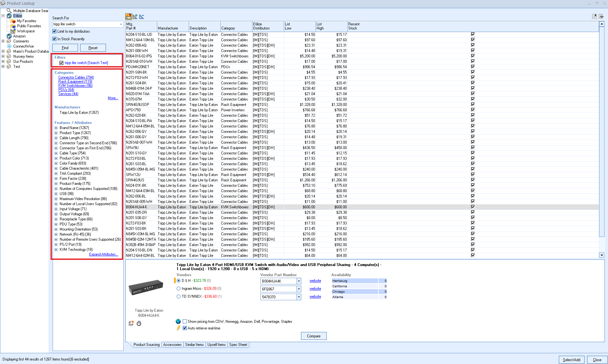Click the KVM switch product thumbnail image
This screenshot has width=608, height=364.
pyautogui.click(x=146, y=288)
